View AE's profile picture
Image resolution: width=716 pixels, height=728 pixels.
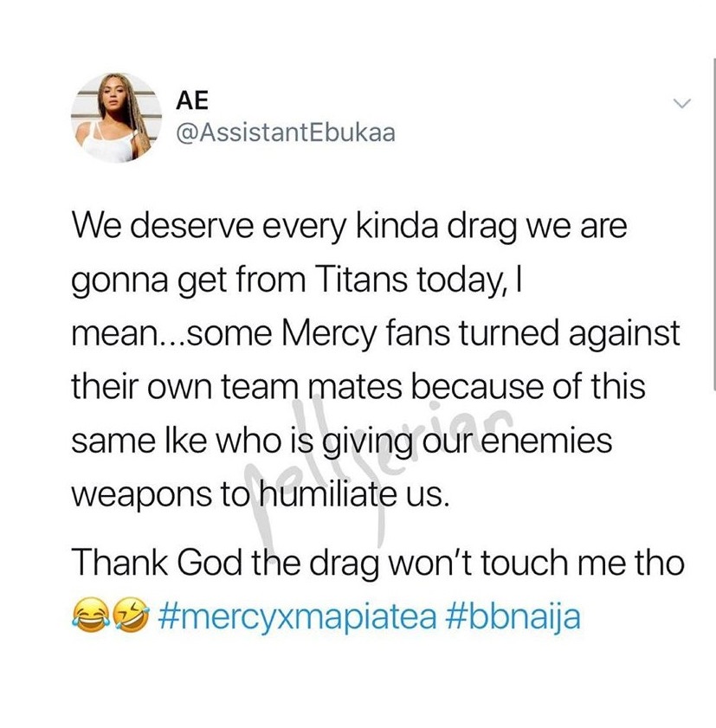coord(116,118)
